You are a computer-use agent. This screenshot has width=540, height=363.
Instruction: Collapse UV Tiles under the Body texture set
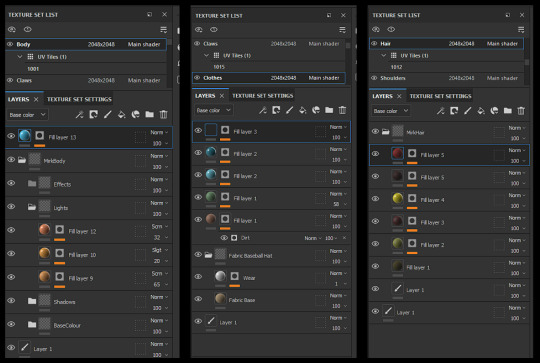[x=20, y=57]
